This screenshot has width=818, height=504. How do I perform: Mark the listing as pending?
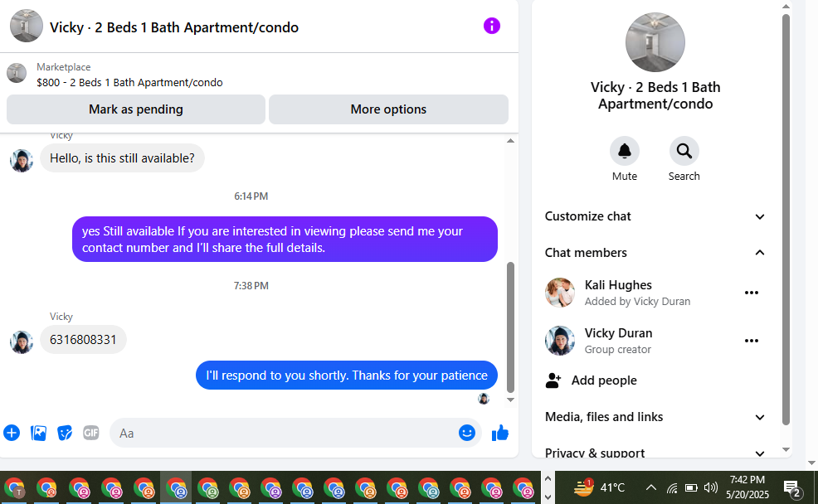click(135, 109)
